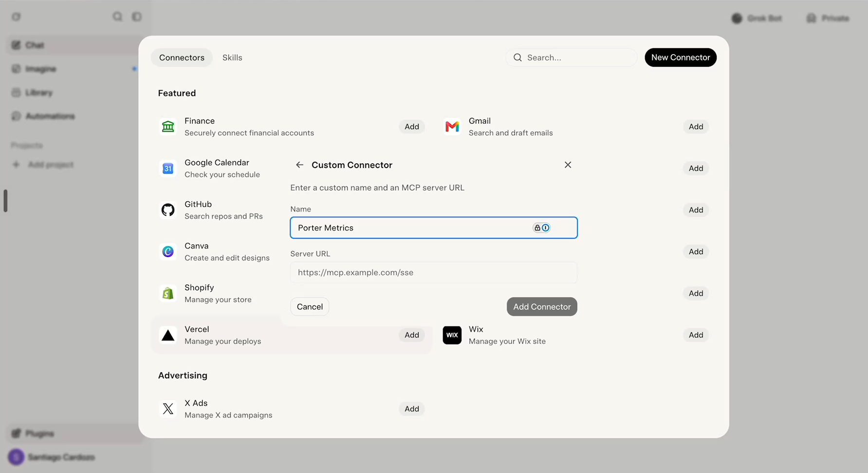
Task: Click the Canva logo icon
Action: 168,252
